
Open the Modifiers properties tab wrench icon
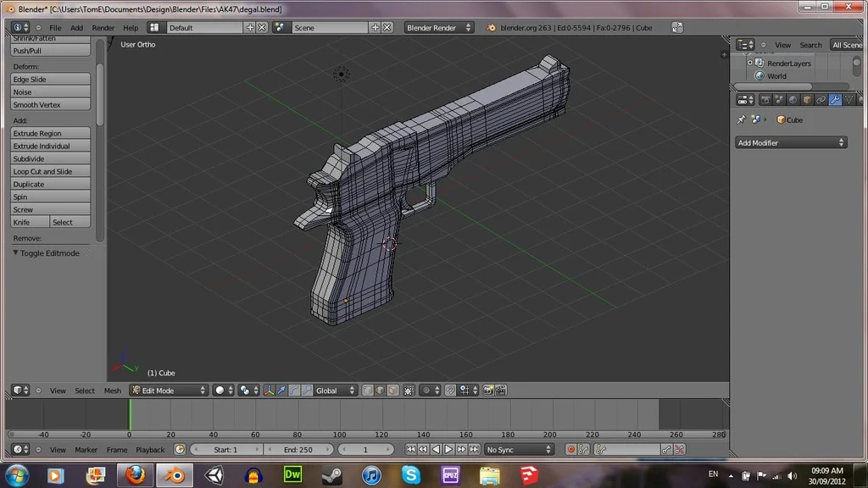(835, 100)
